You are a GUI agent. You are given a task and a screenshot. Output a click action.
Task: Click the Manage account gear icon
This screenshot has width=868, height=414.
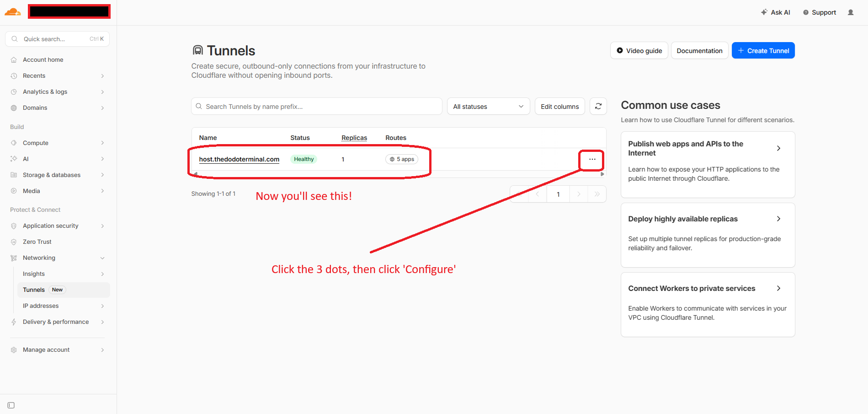click(x=14, y=350)
